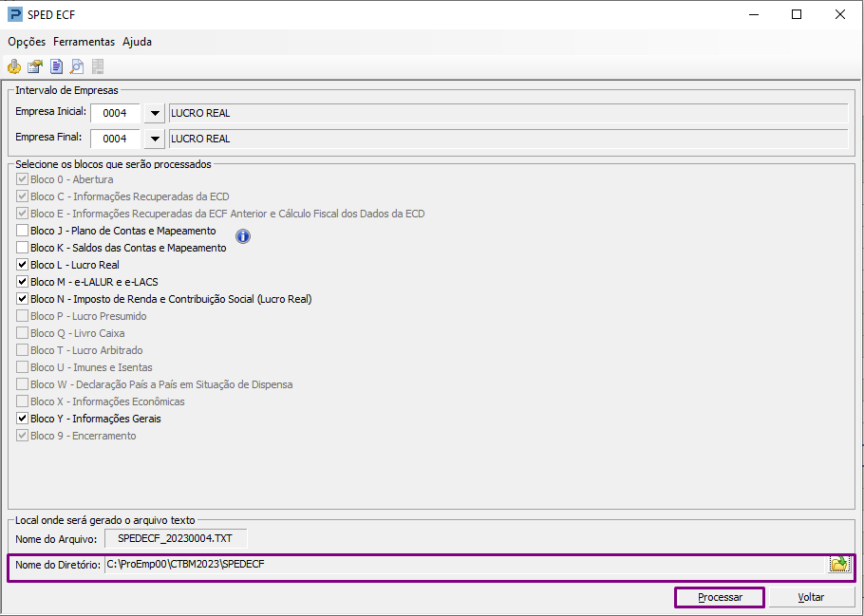This screenshot has height=616, width=864.
Task: Toggle Bloco Y - Informações Gerais checkbox
Action: tap(22, 419)
